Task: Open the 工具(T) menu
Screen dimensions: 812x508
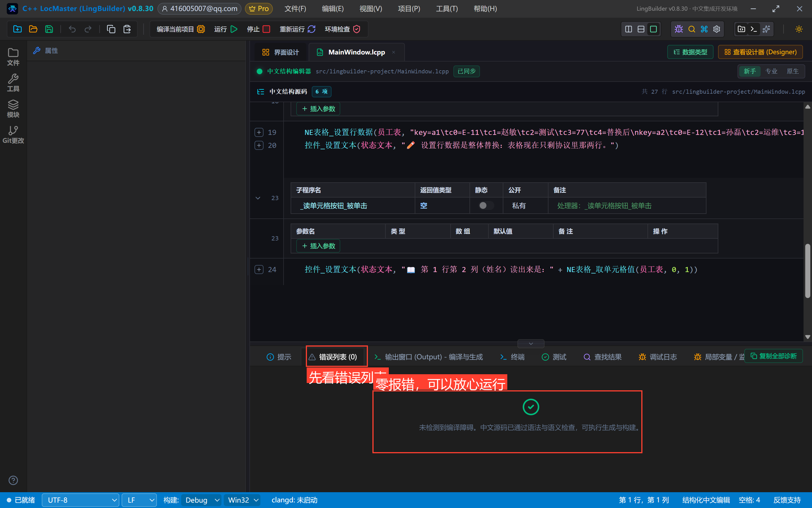Action: point(447,9)
